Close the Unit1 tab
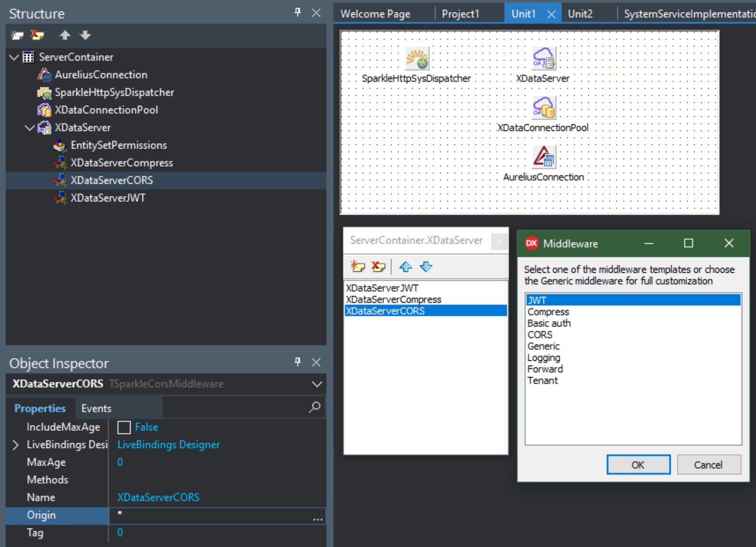This screenshot has width=756, height=547. [x=551, y=14]
